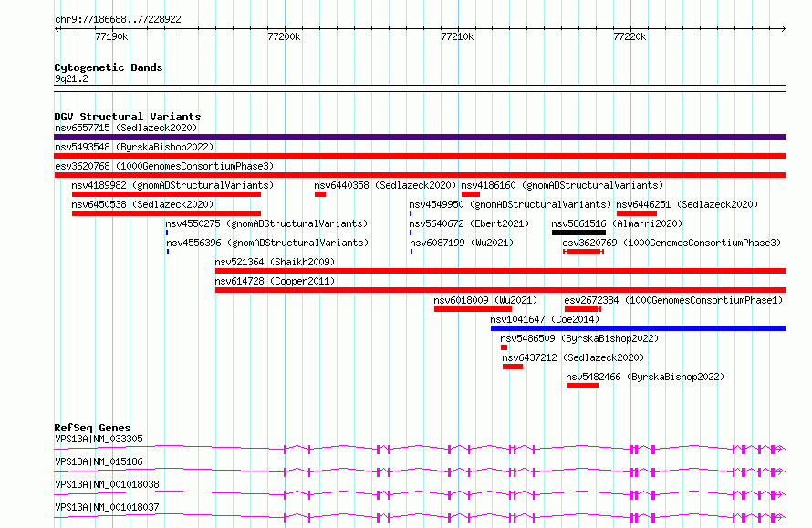Select the nsv4189982 gnomAD variant bar
Screen dimensions: 812x528
pos(166,194)
